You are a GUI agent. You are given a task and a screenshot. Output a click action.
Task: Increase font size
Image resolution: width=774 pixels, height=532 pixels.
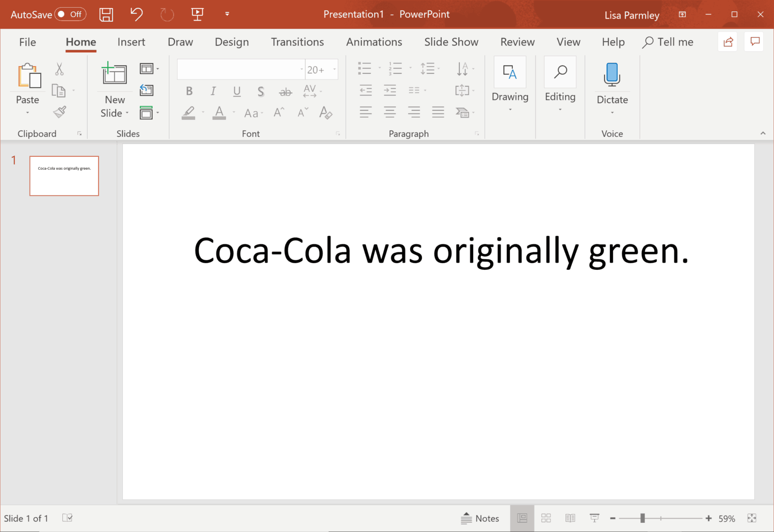click(279, 112)
